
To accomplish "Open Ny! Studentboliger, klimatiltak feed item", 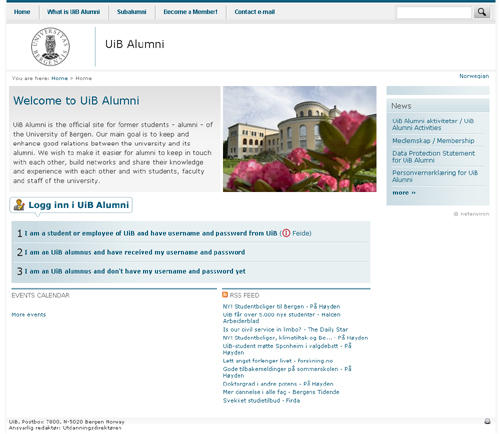I will pos(295,338).
